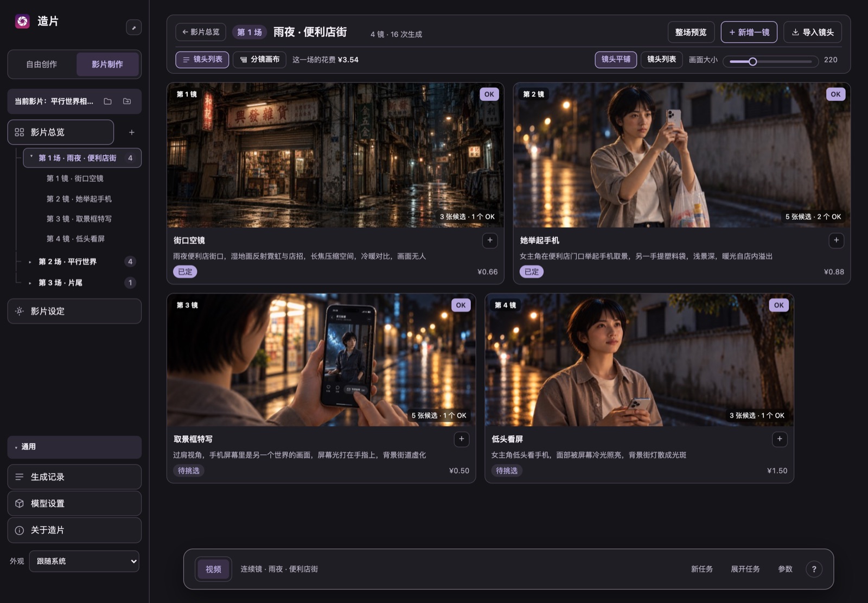Collapse 第 1 场 · 雨夜 · 便利店街 tree node

coord(31,157)
